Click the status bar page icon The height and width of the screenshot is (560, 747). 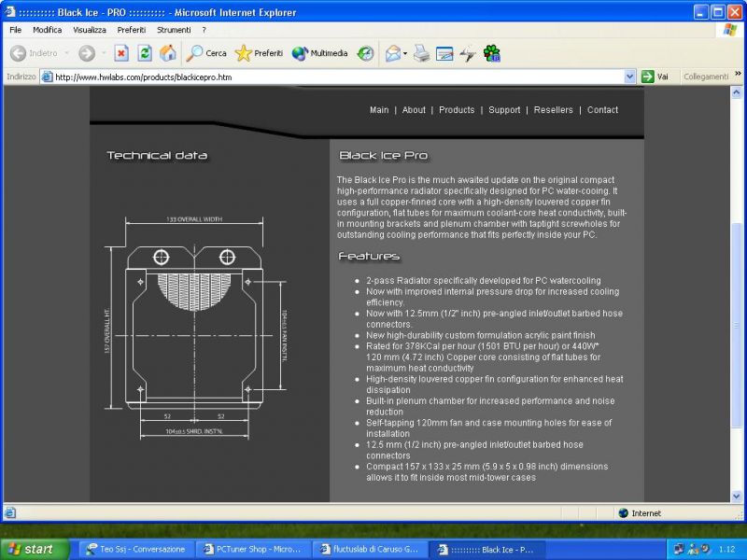[x=10, y=512]
